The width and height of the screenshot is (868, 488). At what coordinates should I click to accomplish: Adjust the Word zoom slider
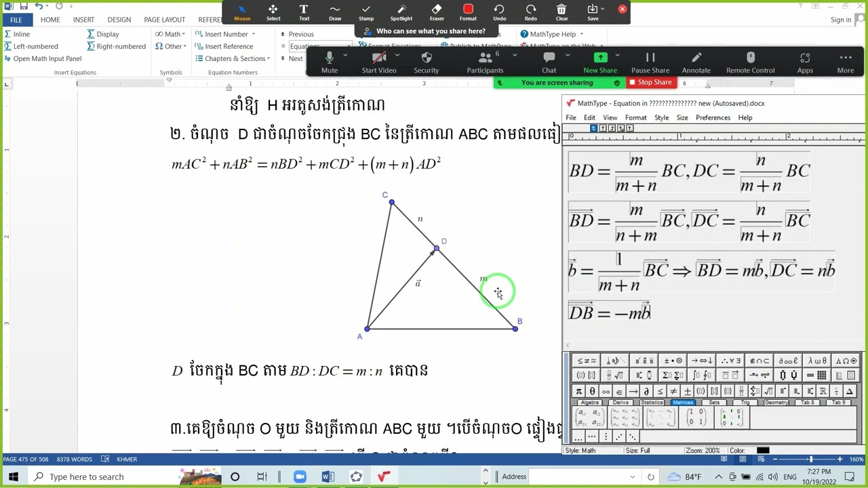click(810, 459)
